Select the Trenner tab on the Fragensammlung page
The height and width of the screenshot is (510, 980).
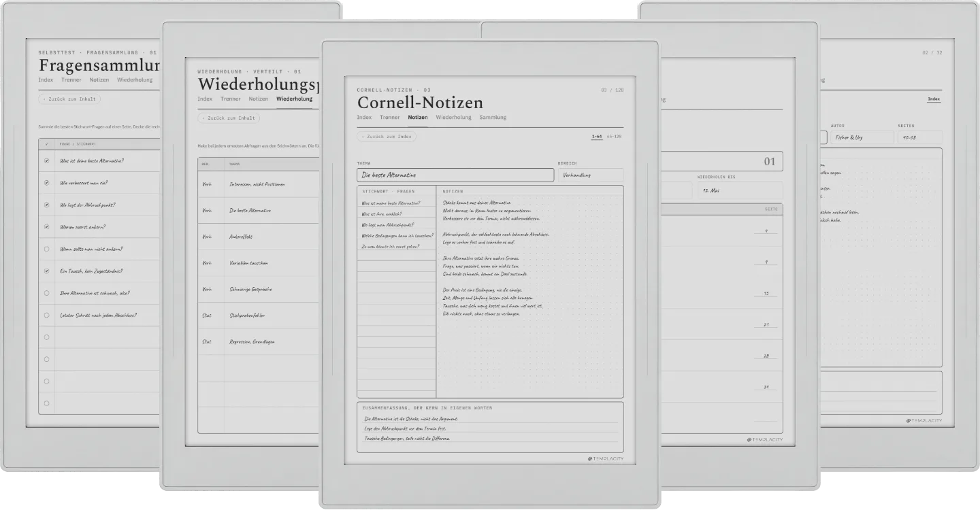point(71,80)
